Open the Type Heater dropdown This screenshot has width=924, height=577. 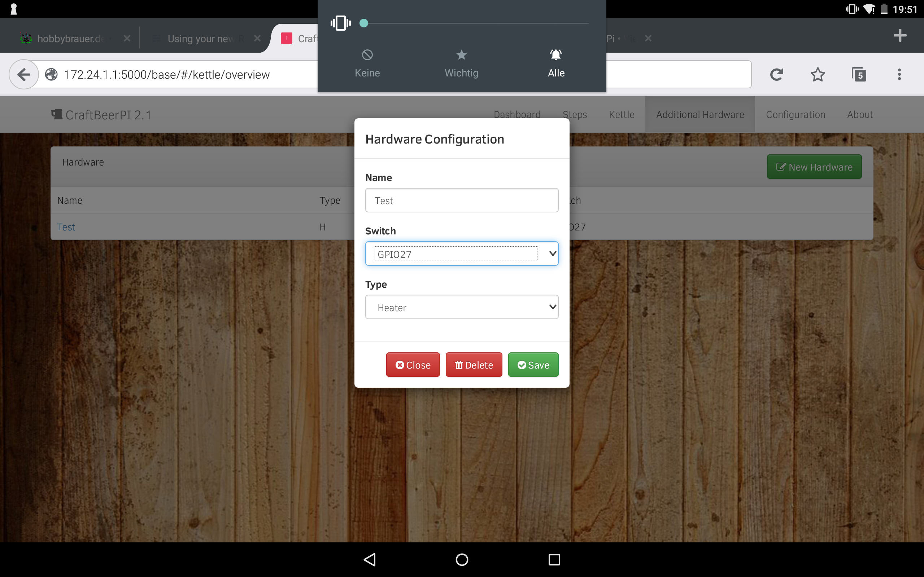point(462,307)
